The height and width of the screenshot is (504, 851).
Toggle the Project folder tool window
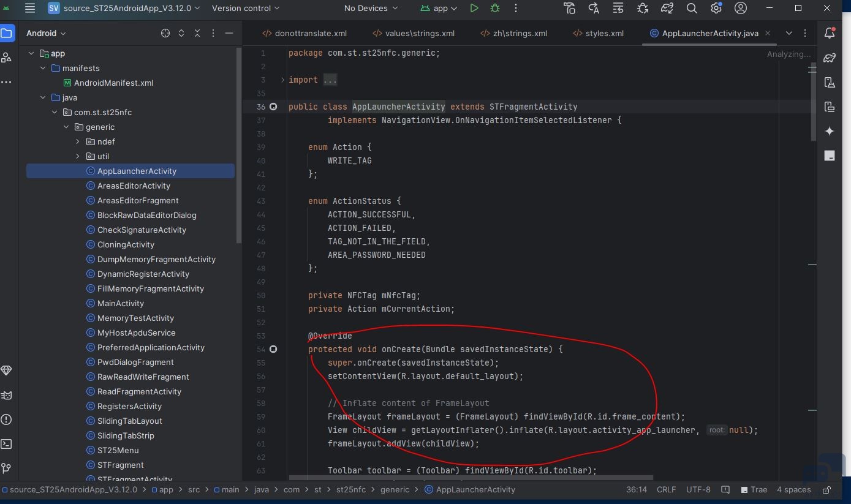pos(7,33)
